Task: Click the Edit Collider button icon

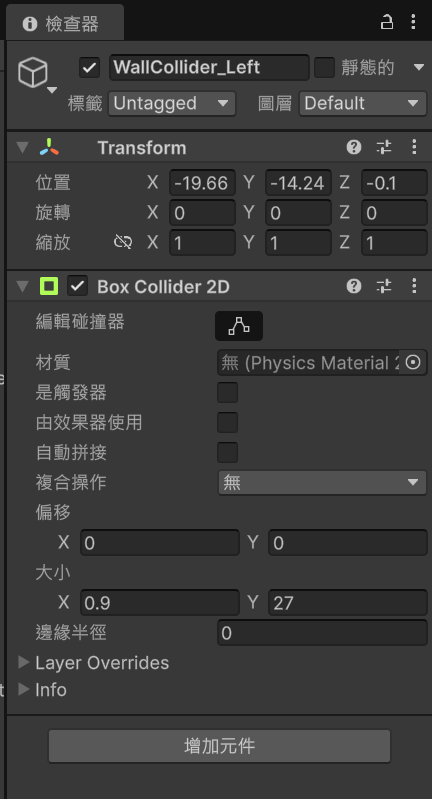Action: coord(239,326)
